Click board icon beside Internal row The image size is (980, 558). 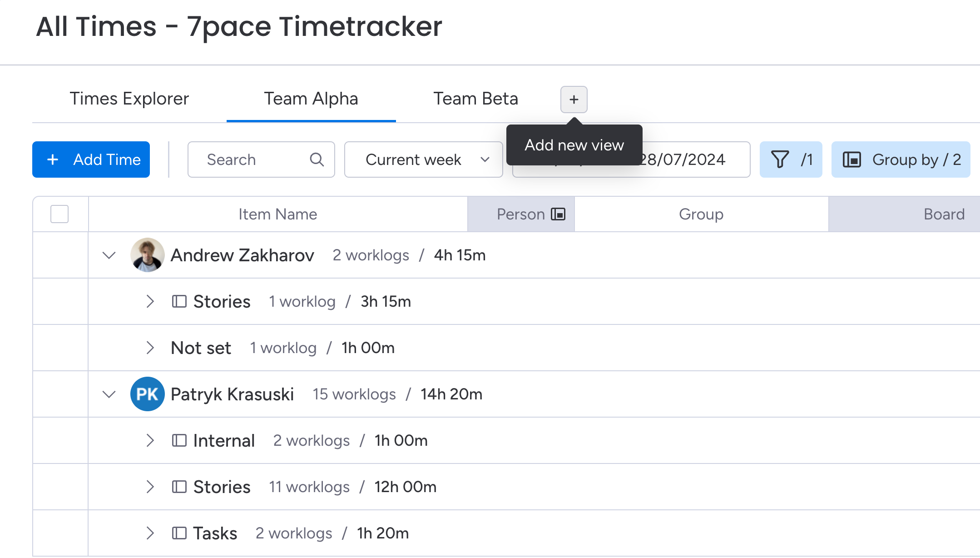pos(179,440)
